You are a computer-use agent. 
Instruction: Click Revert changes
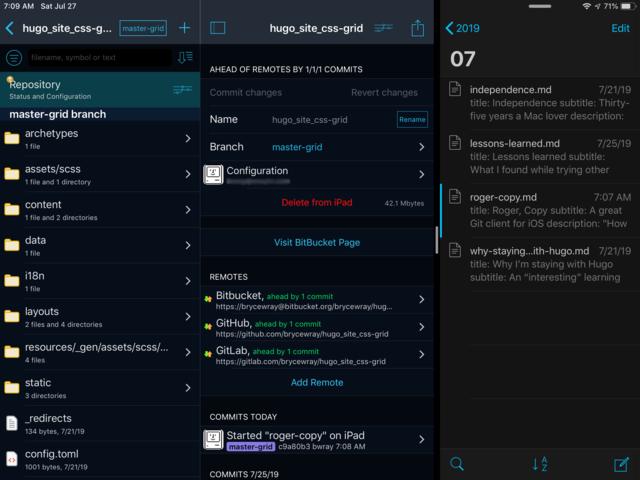[384, 93]
